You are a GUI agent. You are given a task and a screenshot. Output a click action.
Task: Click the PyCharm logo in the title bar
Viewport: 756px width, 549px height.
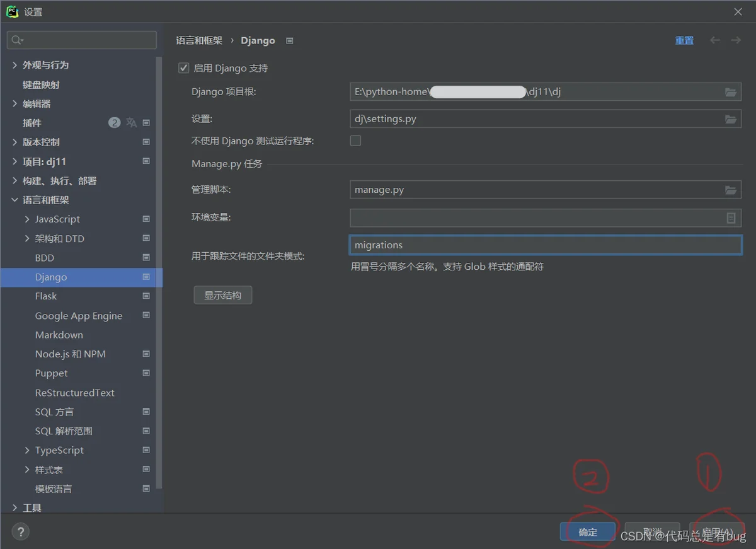click(13, 11)
